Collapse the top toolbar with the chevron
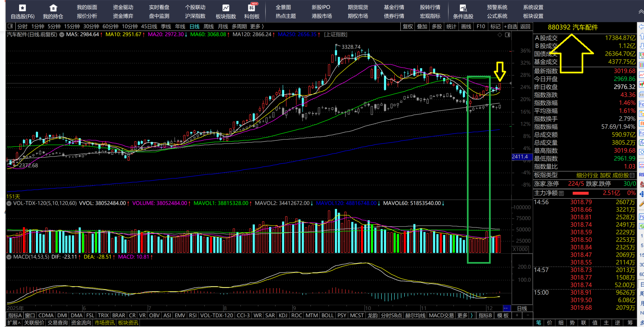The image size is (644, 327). (641, 12)
